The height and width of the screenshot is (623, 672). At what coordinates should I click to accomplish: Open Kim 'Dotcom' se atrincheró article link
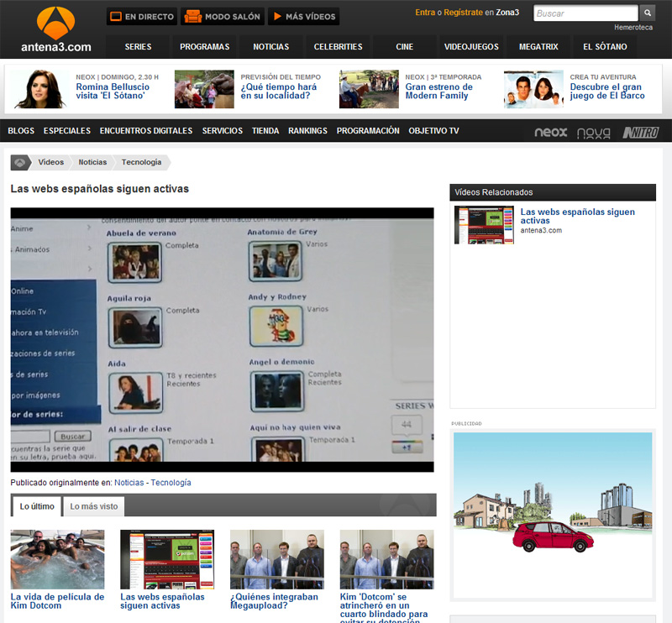(x=384, y=609)
